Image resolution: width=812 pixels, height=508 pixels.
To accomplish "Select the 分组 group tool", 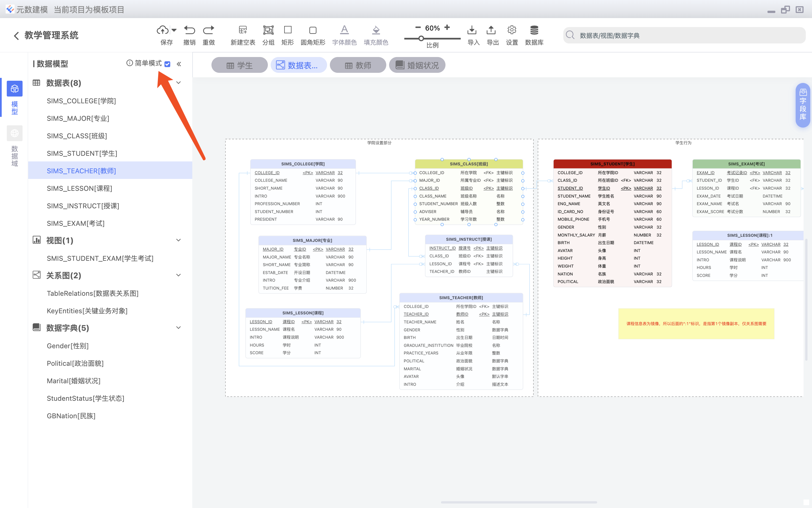I will pyautogui.click(x=268, y=35).
